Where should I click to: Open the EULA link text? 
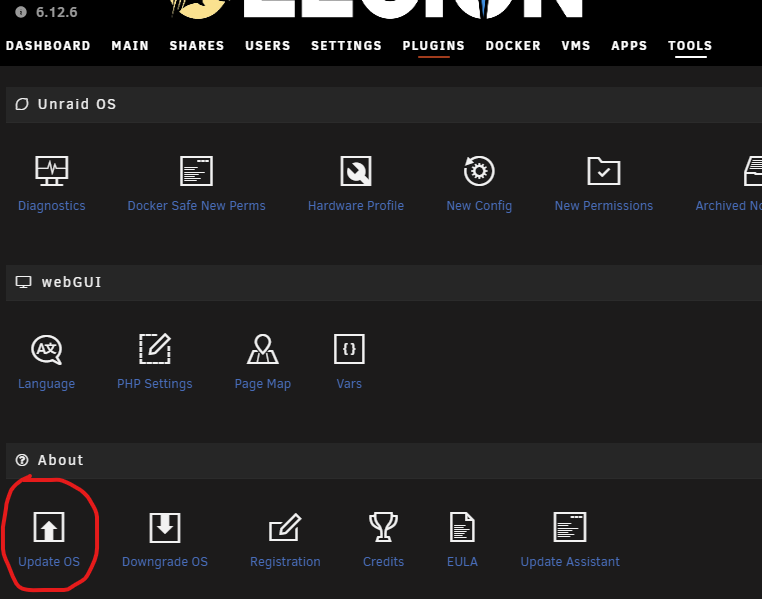click(x=462, y=562)
